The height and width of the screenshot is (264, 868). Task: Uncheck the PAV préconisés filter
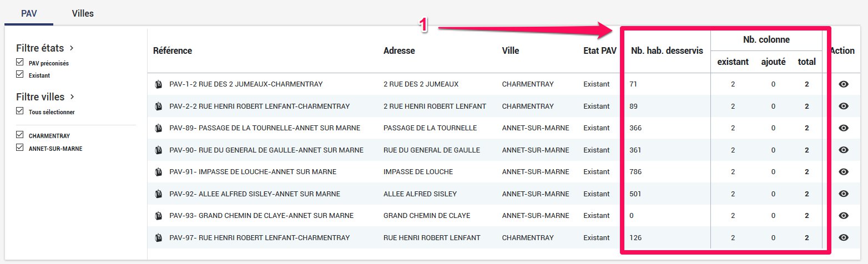coord(20,63)
